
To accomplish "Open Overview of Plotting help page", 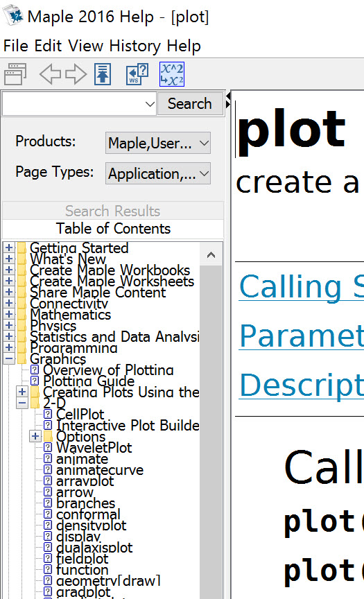I will 108,370.
